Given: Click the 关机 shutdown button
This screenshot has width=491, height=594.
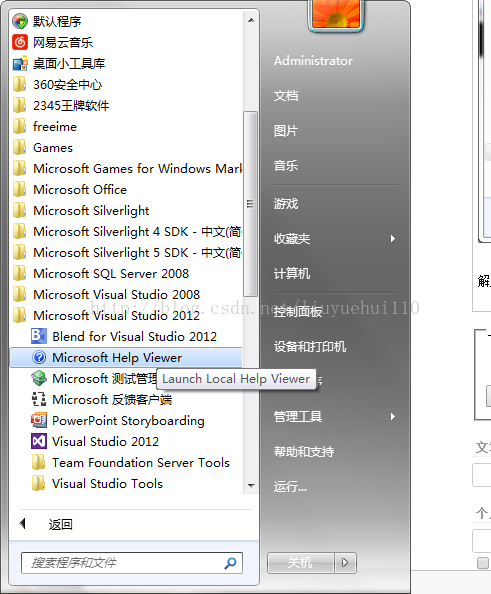Looking at the screenshot, I should (301, 563).
